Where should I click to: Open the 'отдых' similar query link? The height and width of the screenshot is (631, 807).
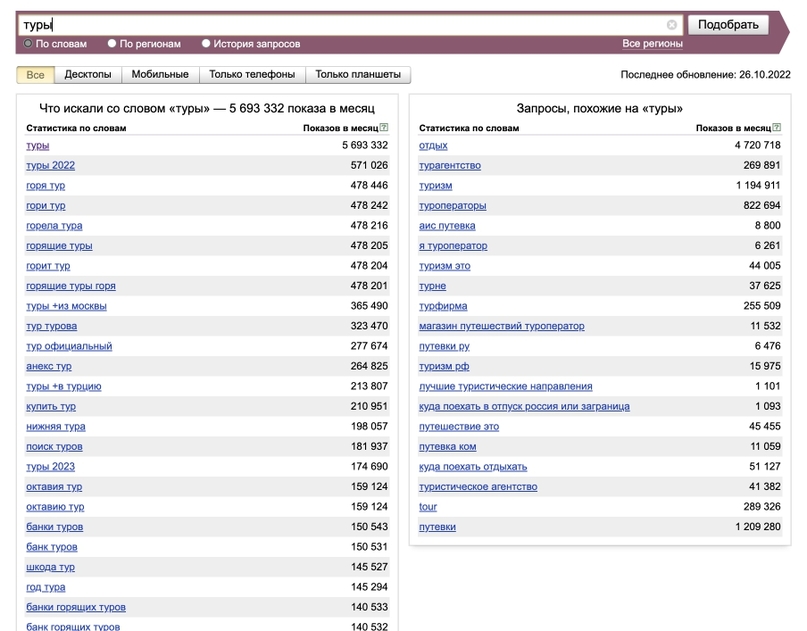point(433,146)
